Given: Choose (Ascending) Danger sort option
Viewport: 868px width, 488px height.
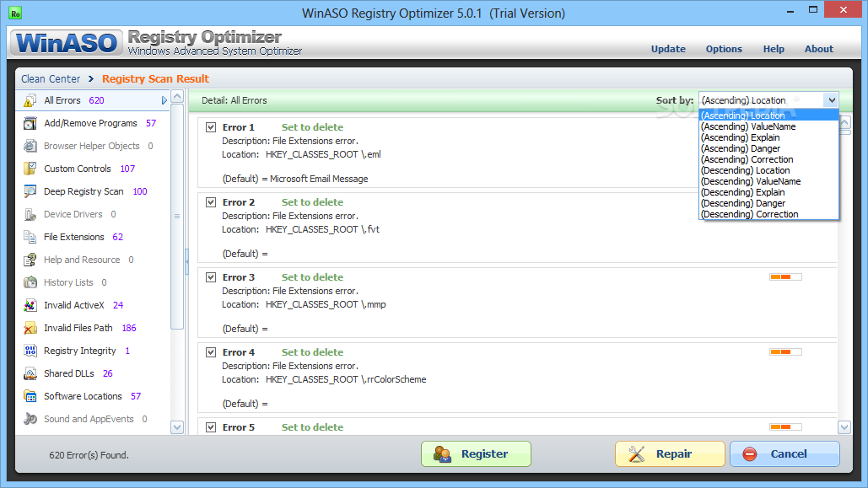Looking at the screenshot, I should [769, 148].
